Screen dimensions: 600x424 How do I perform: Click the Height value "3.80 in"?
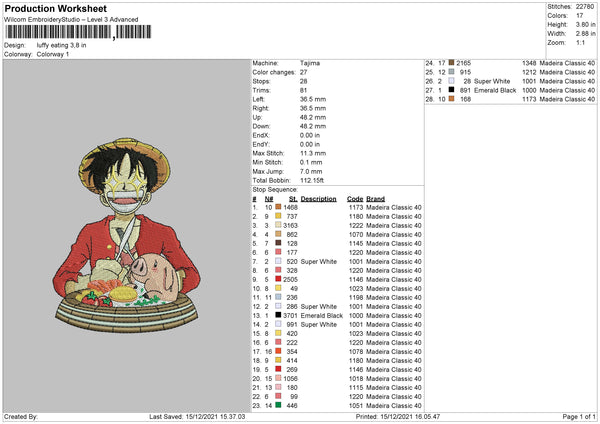pyautogui.click(x=585, y=24)
